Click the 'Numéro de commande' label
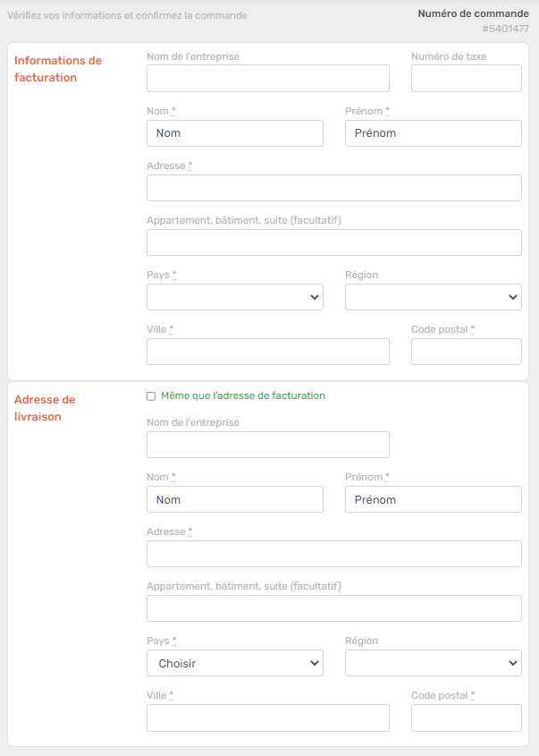This screenshot has width=539, height=756. (473, 13)
